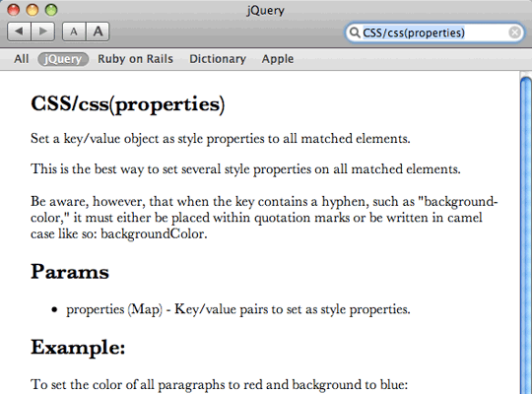This screenshot has height=394, width=532.
Task: Click the jQuery window title
Action: coord(266,11)
